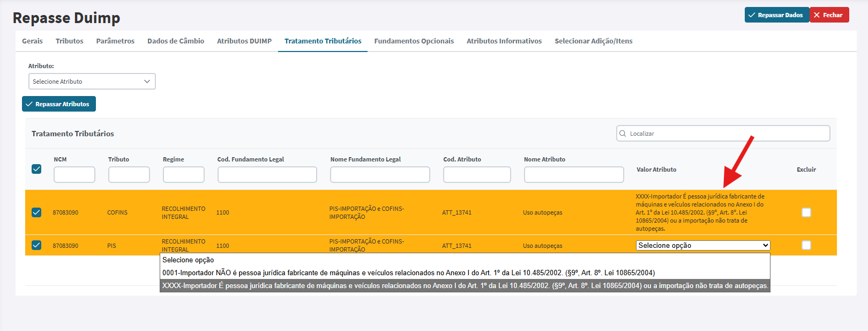Click the Cod. Atributo filter input
This screenshot has width=868, height=331.
coord(477,174)
